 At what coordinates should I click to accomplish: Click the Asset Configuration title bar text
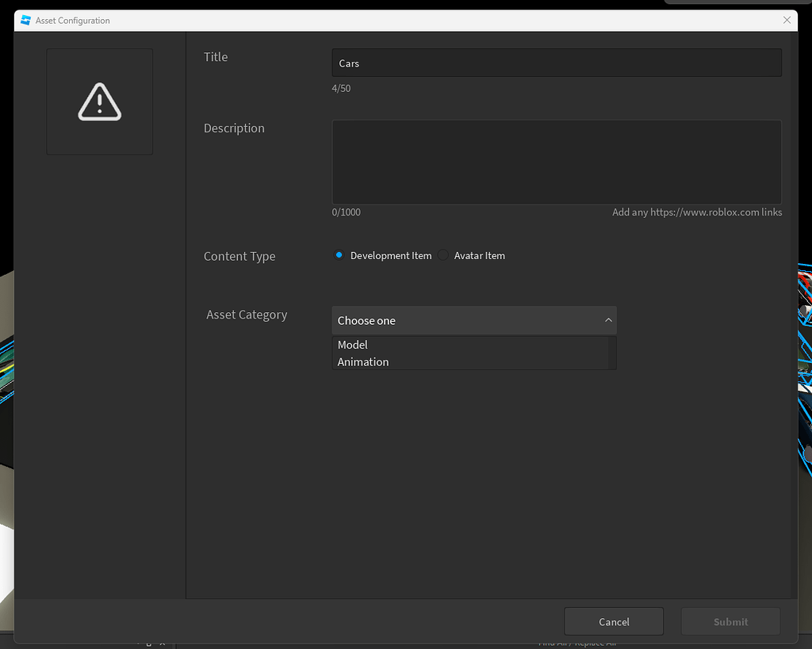(73, 21)
